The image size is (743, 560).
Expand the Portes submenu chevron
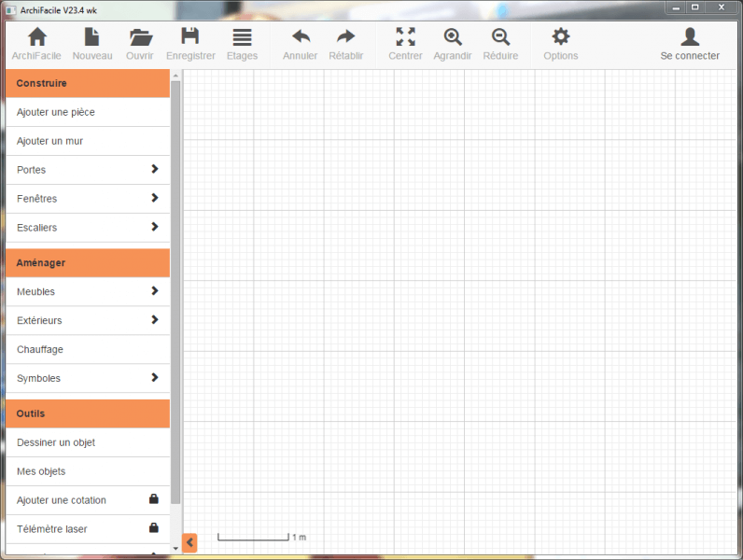tap(154, 169)
